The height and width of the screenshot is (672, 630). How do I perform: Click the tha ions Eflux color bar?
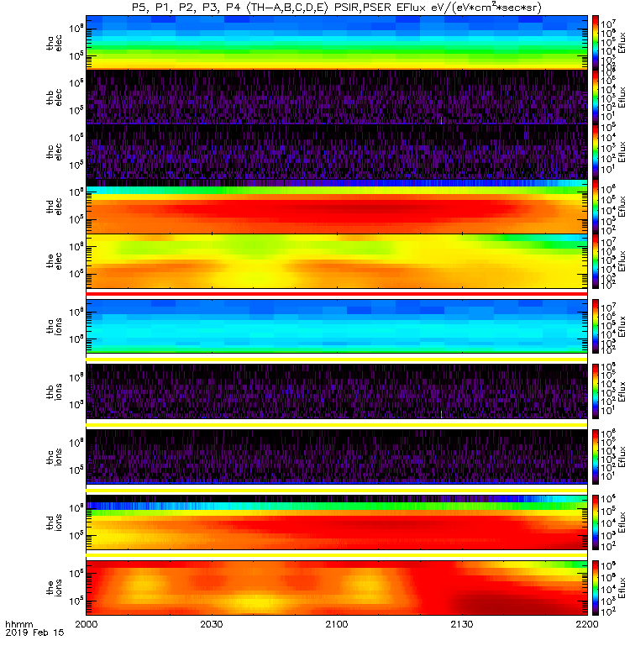pos(596,326)
